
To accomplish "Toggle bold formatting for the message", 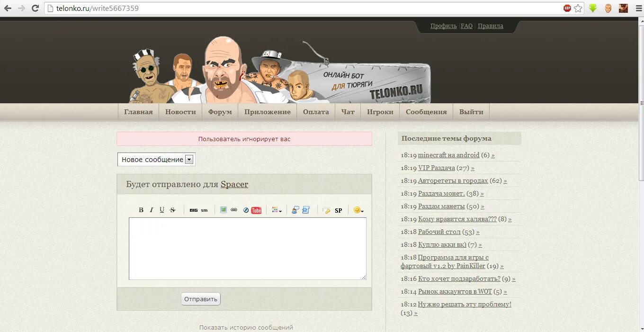I will point(141,210).
